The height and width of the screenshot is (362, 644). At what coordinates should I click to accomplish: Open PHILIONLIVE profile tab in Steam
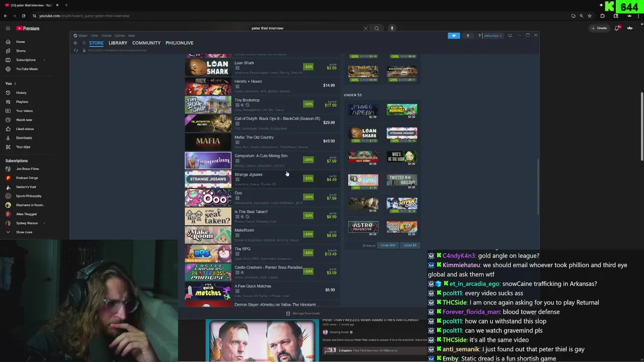(180, 43)
